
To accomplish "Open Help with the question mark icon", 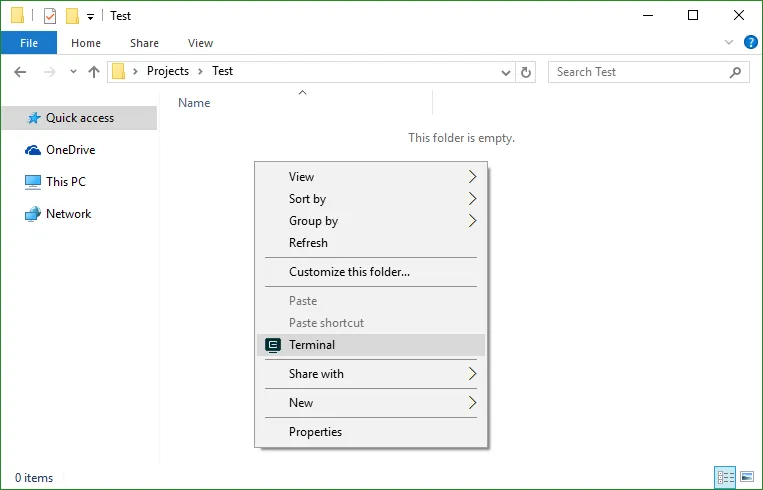I will coord(749,43).
